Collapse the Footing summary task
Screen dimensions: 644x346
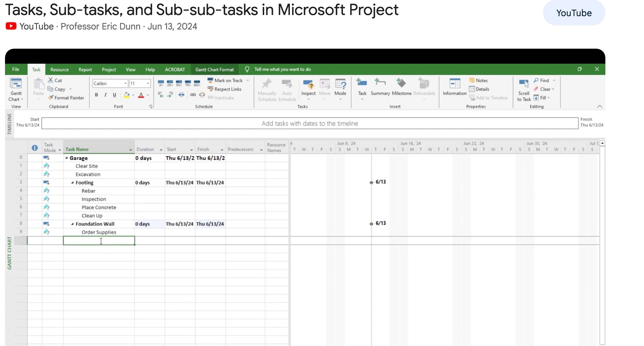pos(73,183)
